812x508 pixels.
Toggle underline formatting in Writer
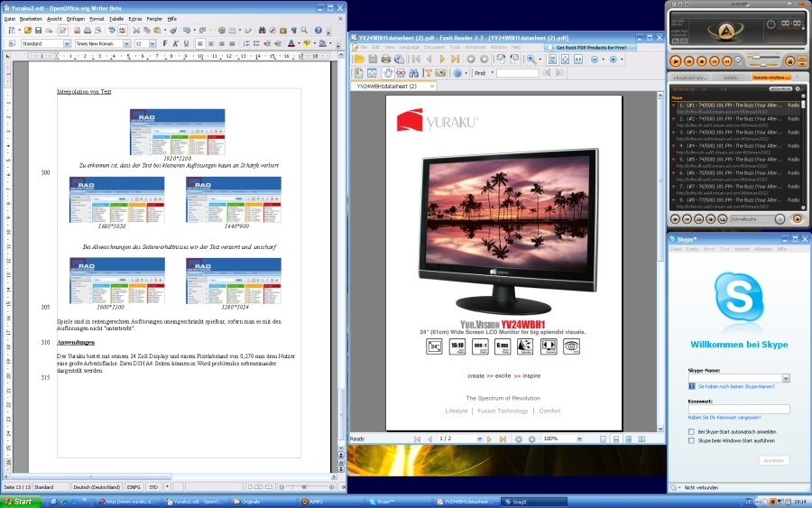[187, 43]
